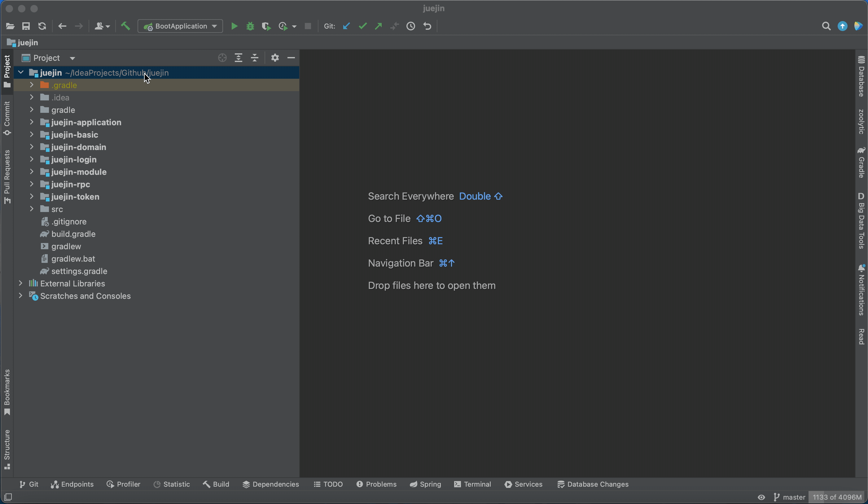
Task: Click the grey Stop square button
Action: pyautogui.click(x=308, y=26)
